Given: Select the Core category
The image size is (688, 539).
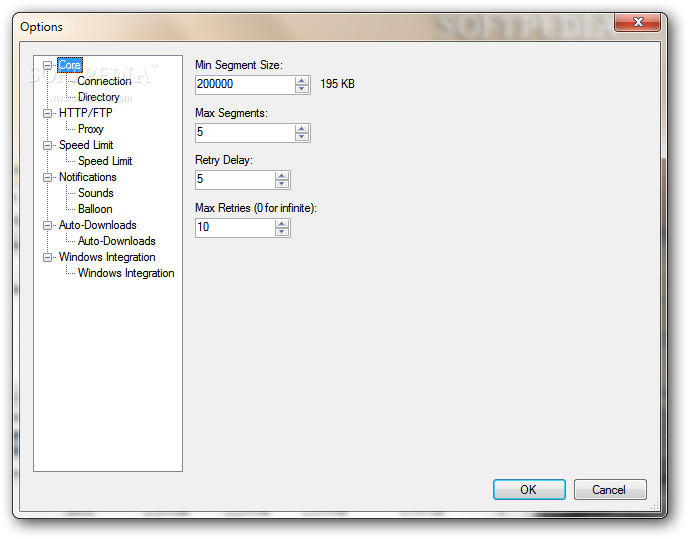Looking at the screenshot, I should [70, 65].
